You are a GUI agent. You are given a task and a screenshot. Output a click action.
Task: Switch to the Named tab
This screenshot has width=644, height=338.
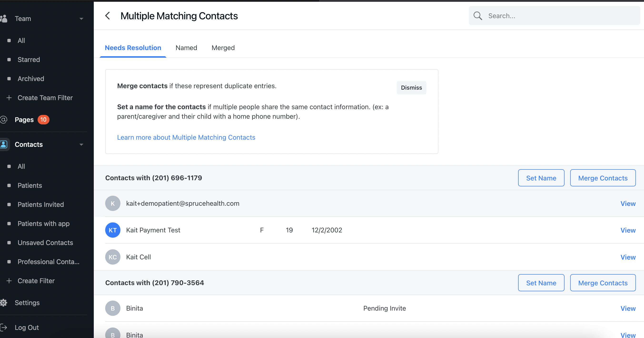pos(186,48)
